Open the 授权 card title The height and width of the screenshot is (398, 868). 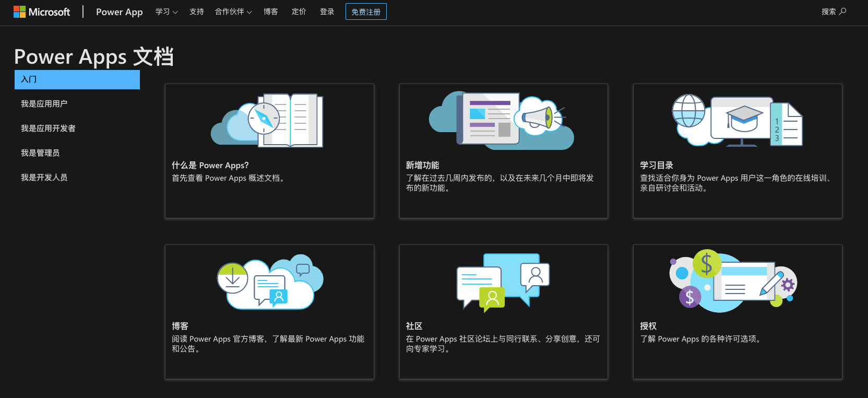(648, 326)
